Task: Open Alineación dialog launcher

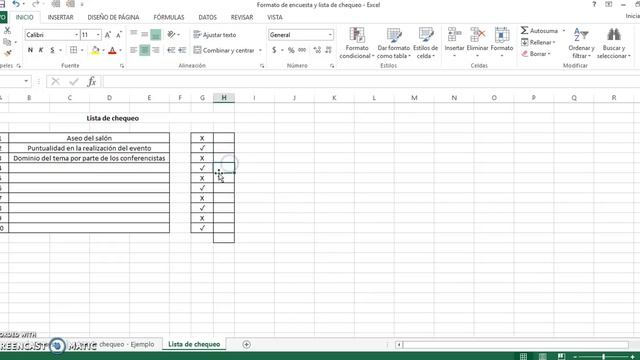Action: (262, 66)
